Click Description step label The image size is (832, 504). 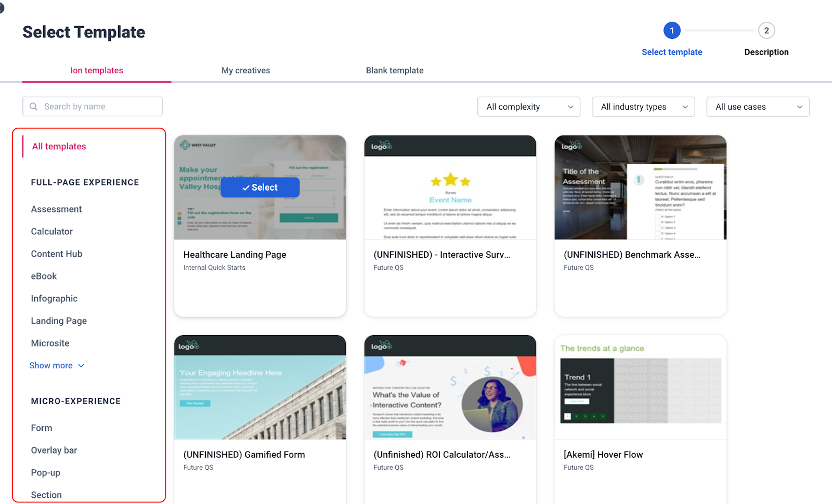(766, 52)
